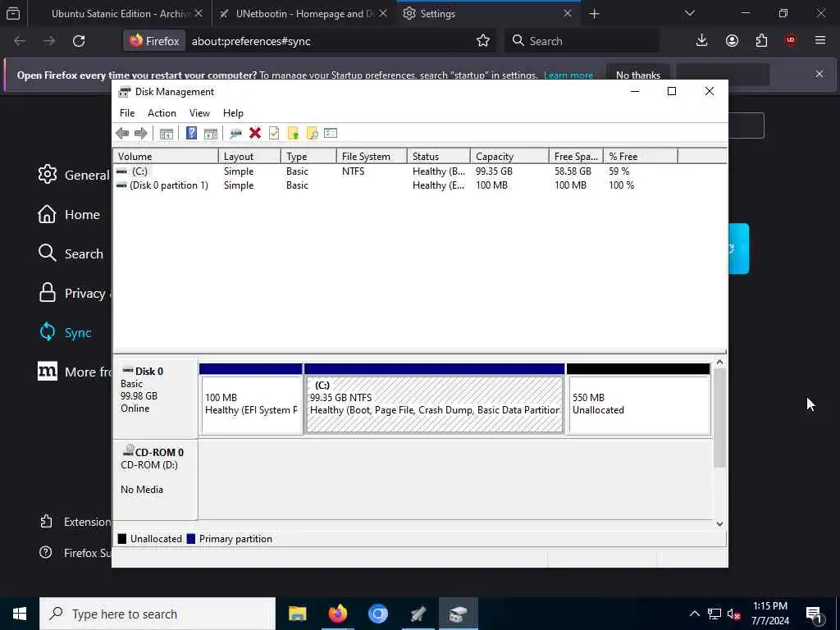The image size is (840, 630).
Task: Click the folder with magnifier toolbar icon
Action: (313, 134)
